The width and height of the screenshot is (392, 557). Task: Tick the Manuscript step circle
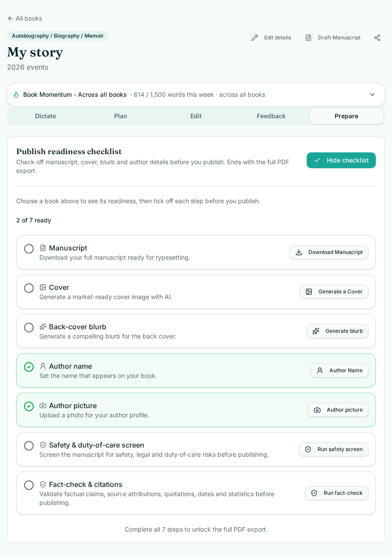point(29,249)
